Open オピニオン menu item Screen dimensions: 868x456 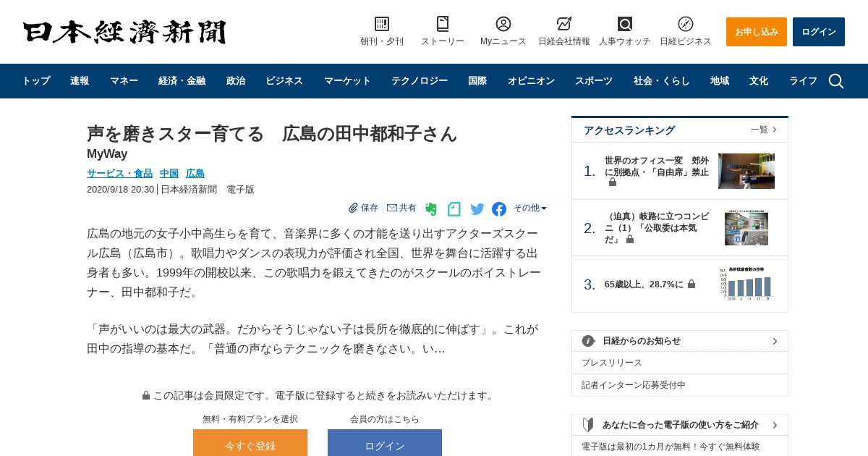(x=531, y=81)
